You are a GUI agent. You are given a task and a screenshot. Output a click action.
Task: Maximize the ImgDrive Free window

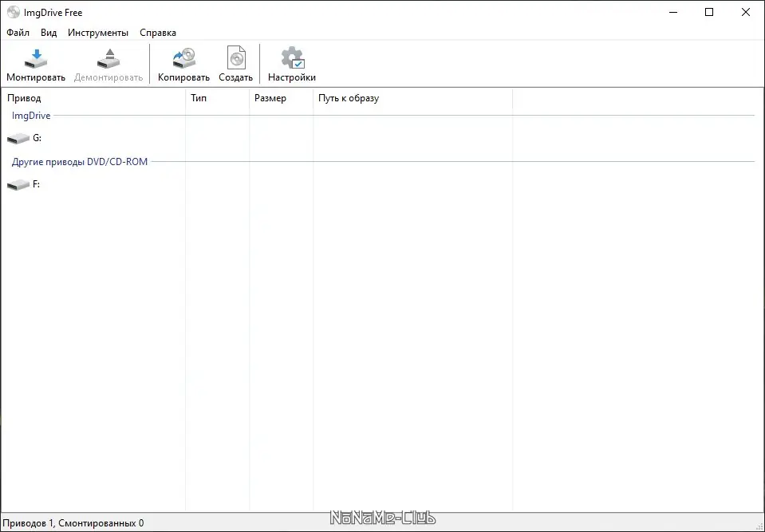pos(709,12)
